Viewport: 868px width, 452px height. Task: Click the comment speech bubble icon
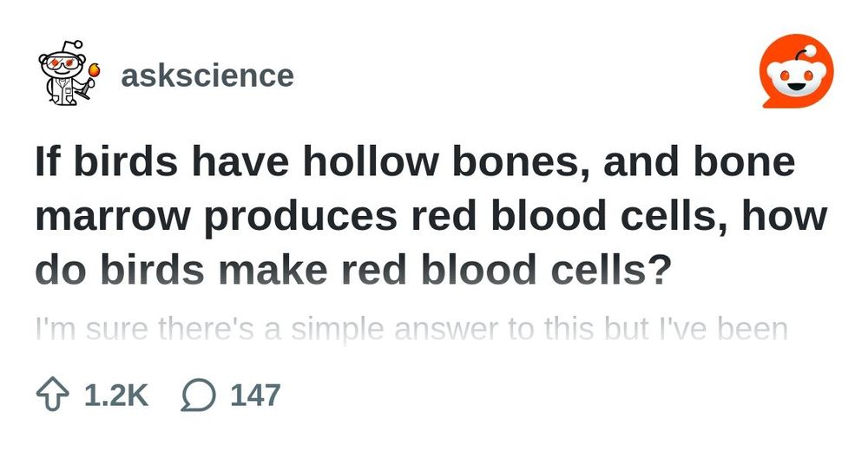(198, 396)
